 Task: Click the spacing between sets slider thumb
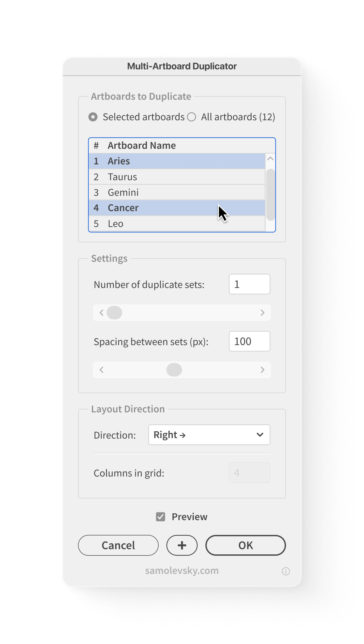pyautogui.click(x=174, y=370)
